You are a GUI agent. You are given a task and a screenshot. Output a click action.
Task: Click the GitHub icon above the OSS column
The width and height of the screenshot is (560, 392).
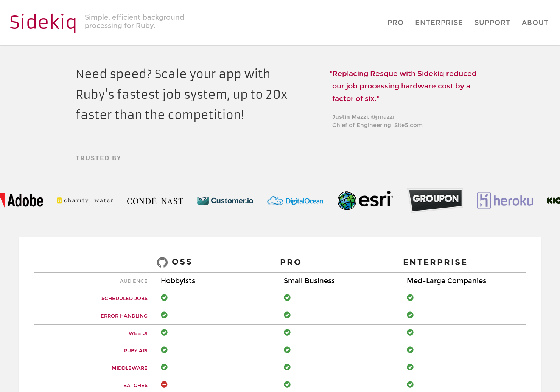(162, 262)
